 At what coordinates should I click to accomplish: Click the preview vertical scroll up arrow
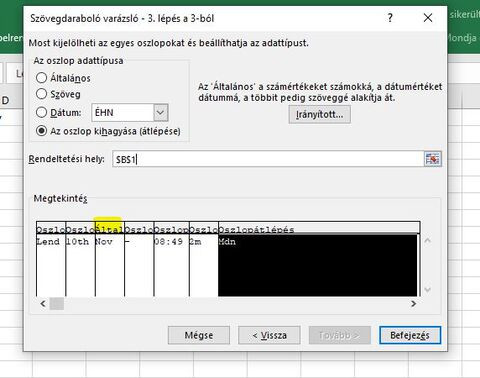tap(428, 240)
